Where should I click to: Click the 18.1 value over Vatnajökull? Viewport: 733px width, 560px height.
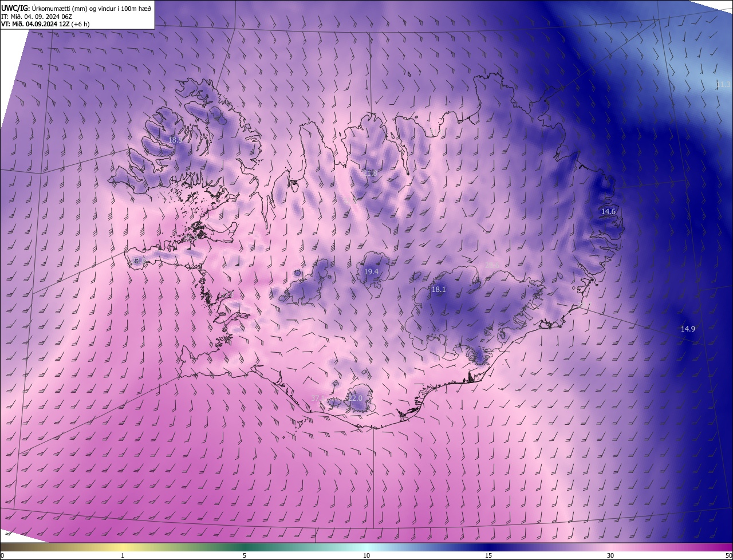point(439,290)
